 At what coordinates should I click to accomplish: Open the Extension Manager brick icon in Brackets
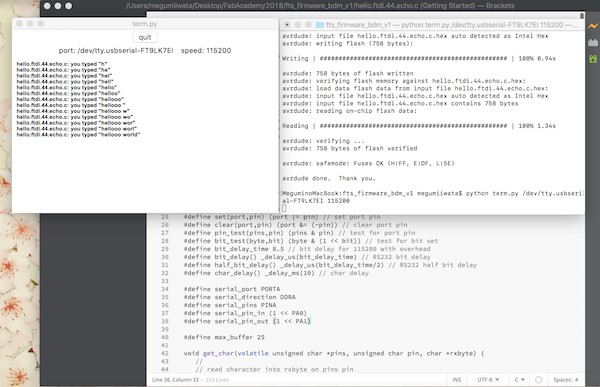(x=593, y=42)
